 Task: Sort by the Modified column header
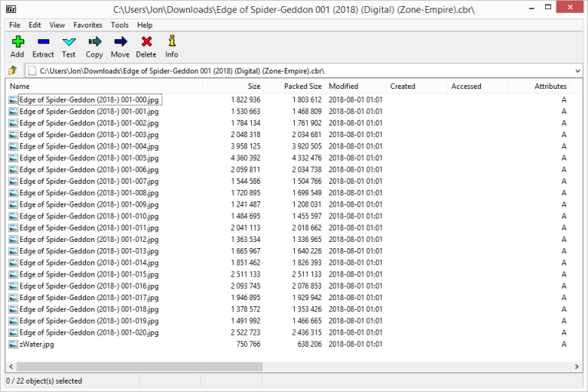point(355,87)
